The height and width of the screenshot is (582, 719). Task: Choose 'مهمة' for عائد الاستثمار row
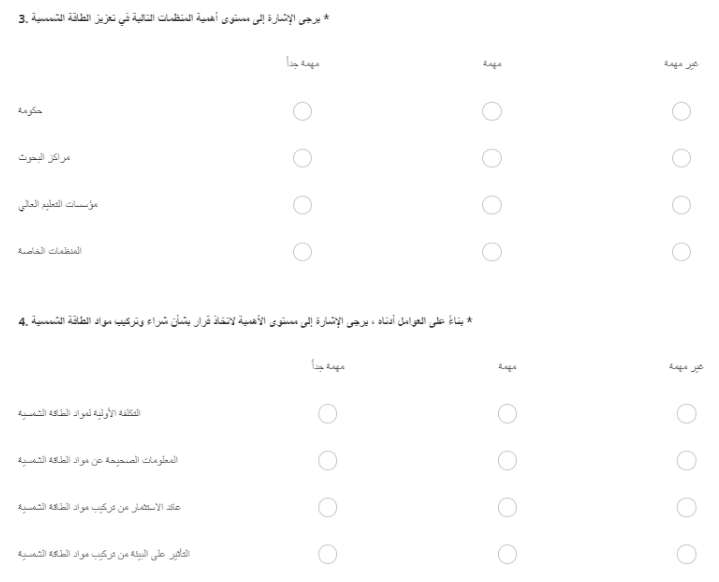point(505,506)
